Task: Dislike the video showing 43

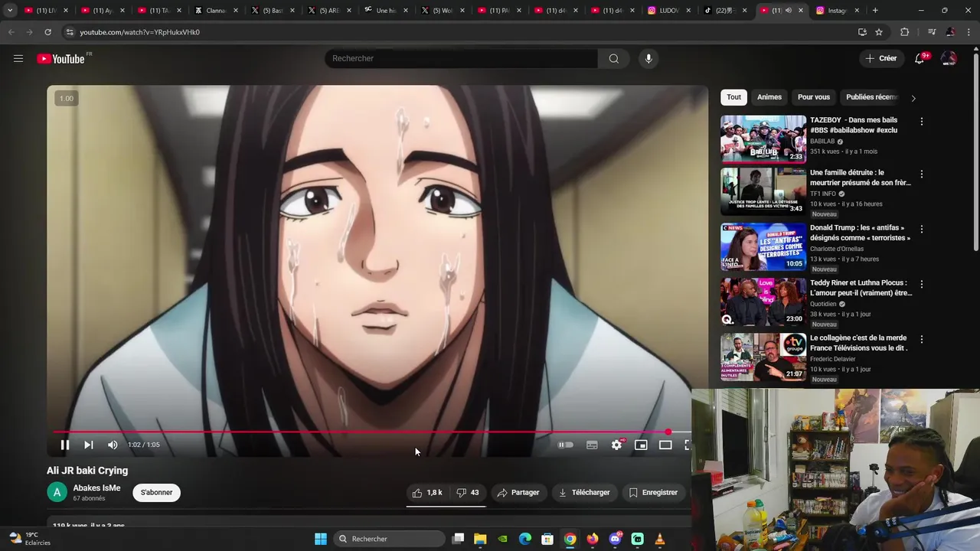Action: (x=468, y=492)
